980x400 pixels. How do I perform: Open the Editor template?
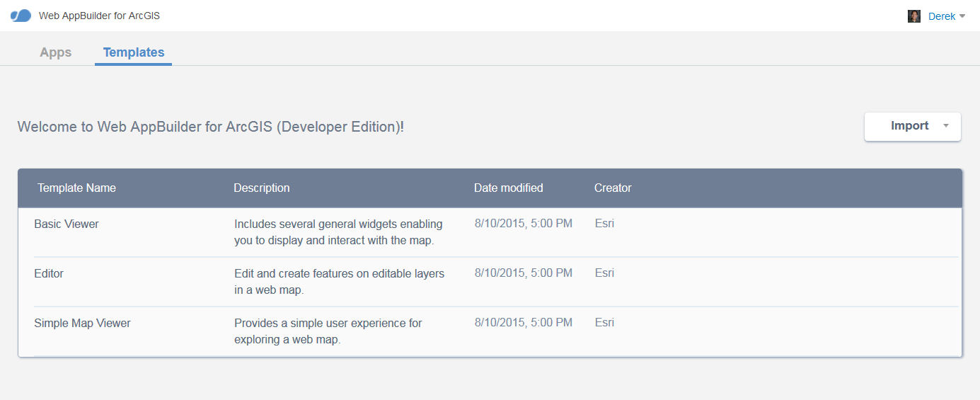(x=49, y=273)
